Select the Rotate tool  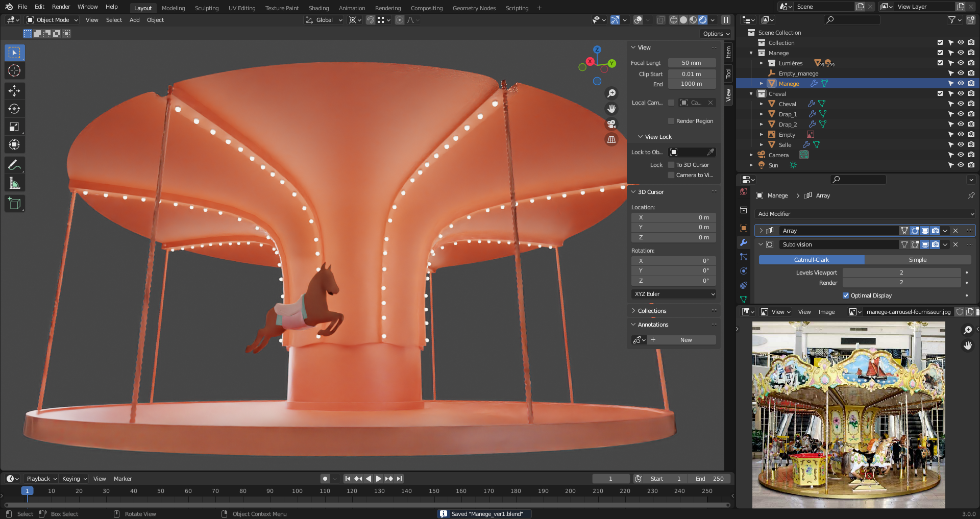(14, 109)
